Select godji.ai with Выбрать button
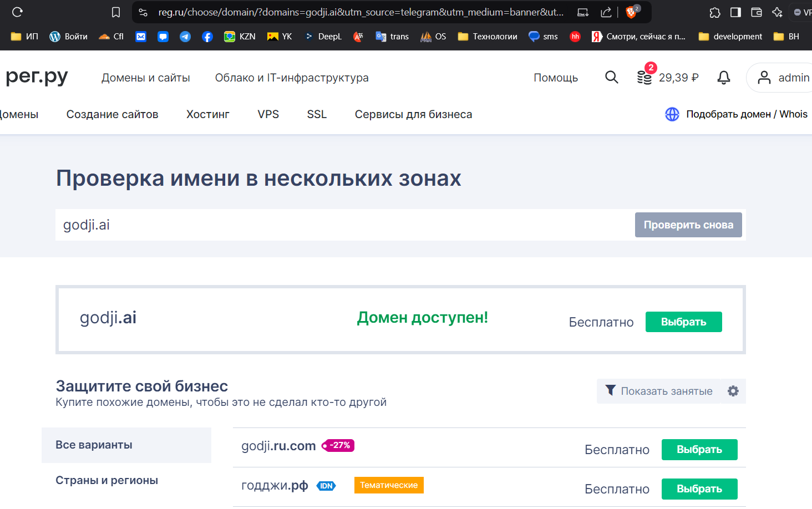 click(x=684, y=322)
